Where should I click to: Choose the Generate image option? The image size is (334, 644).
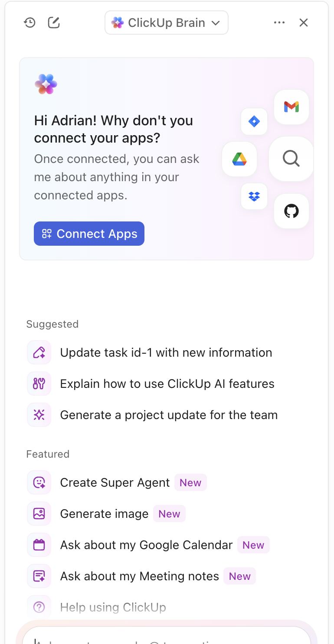[104, 514]
